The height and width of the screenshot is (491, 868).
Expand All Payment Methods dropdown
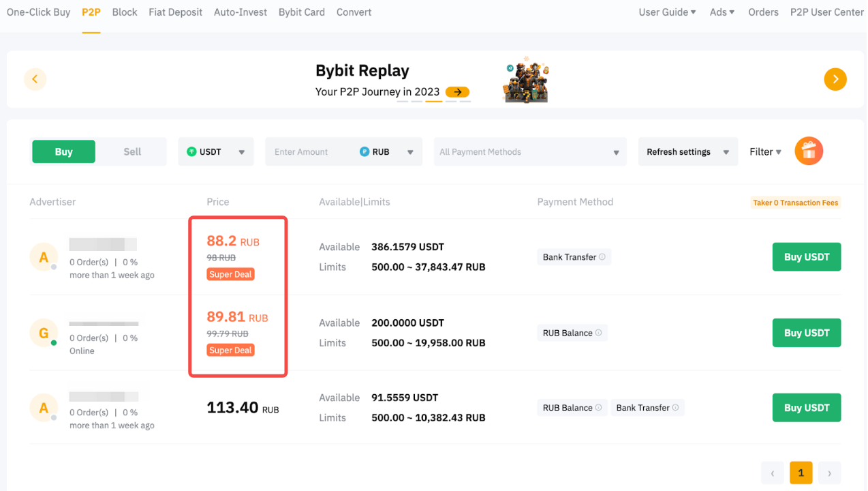pyautogui.click(x=529, y=151)
